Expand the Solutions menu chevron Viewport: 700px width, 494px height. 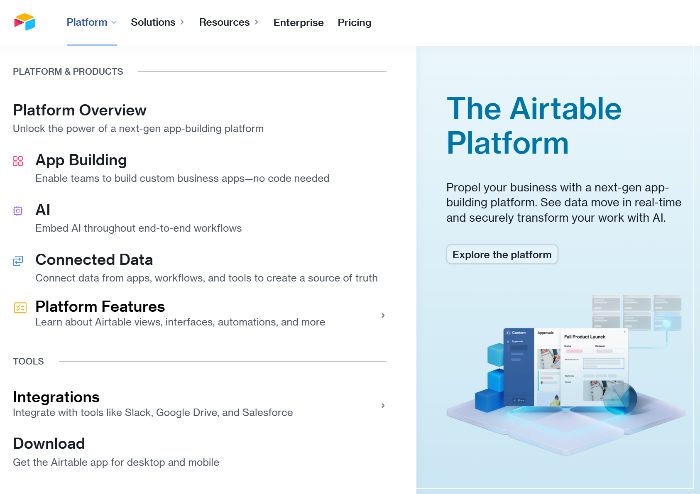(x=182, y=22)
